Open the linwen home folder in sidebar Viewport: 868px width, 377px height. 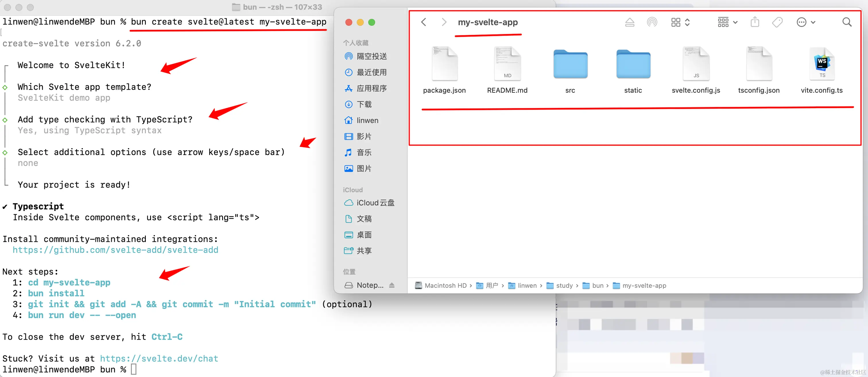coord(362,120)
